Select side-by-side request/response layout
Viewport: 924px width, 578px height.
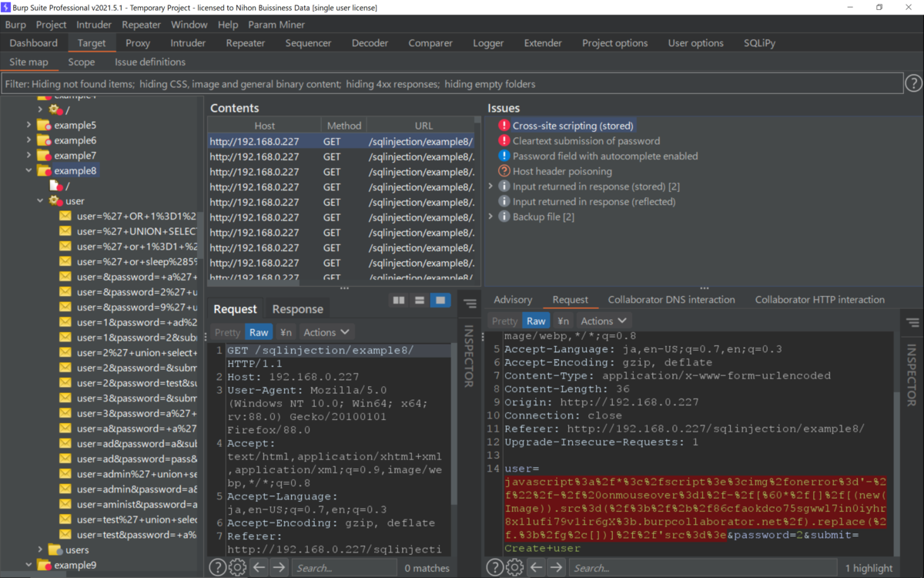399,300
